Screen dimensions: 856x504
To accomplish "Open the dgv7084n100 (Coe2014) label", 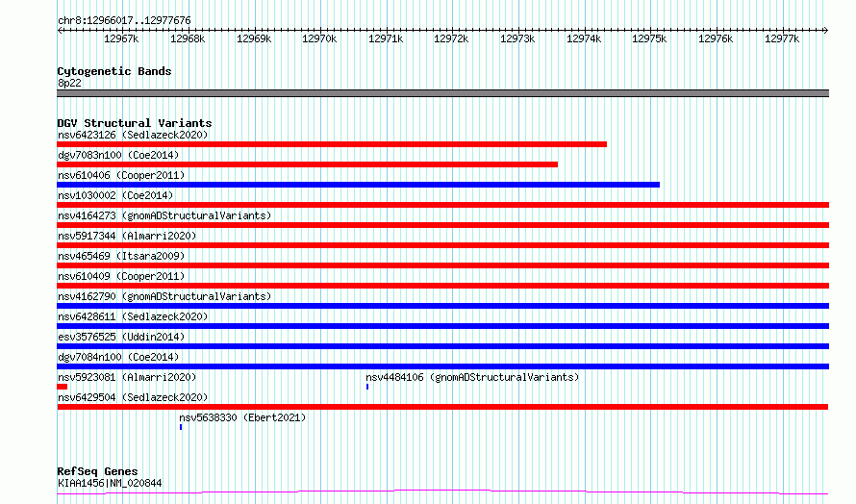I will (x=118, y=357).
